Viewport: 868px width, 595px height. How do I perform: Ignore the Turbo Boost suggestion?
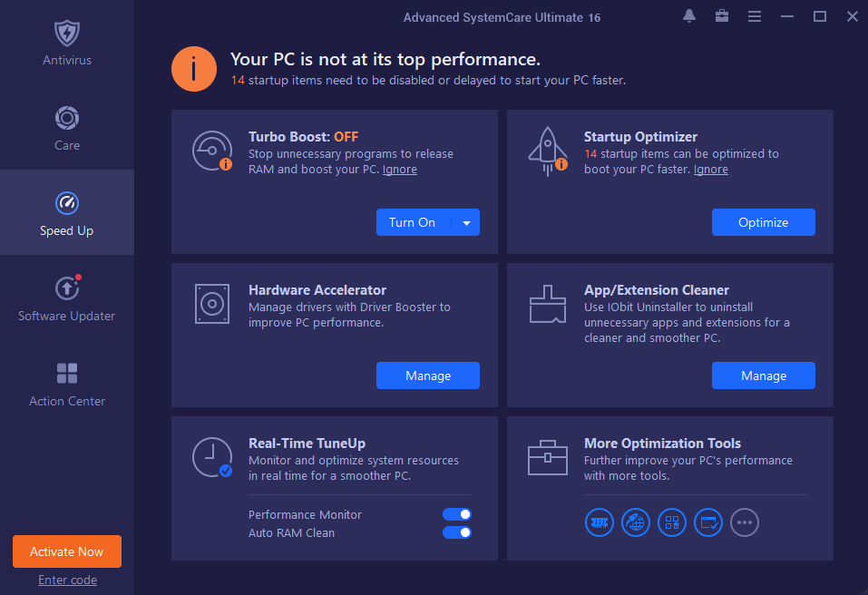click(x=400, y=170)
